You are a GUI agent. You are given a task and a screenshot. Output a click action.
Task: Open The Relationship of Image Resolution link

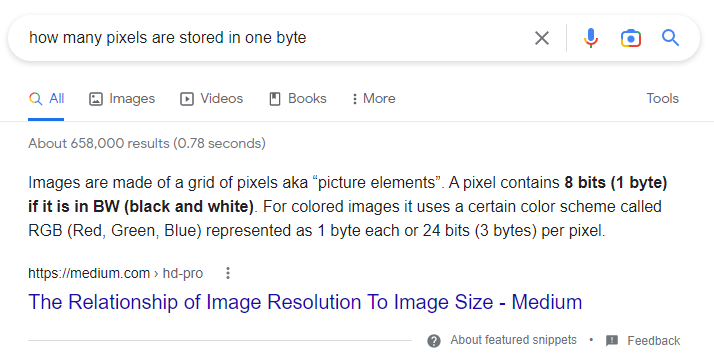(x=305, y=302)
